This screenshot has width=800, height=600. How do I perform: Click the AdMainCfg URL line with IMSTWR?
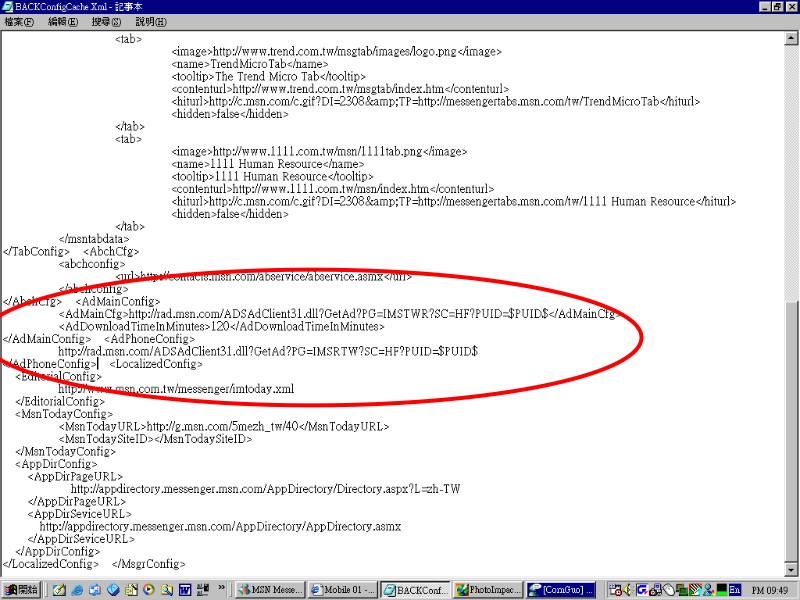tap(339, 314)
